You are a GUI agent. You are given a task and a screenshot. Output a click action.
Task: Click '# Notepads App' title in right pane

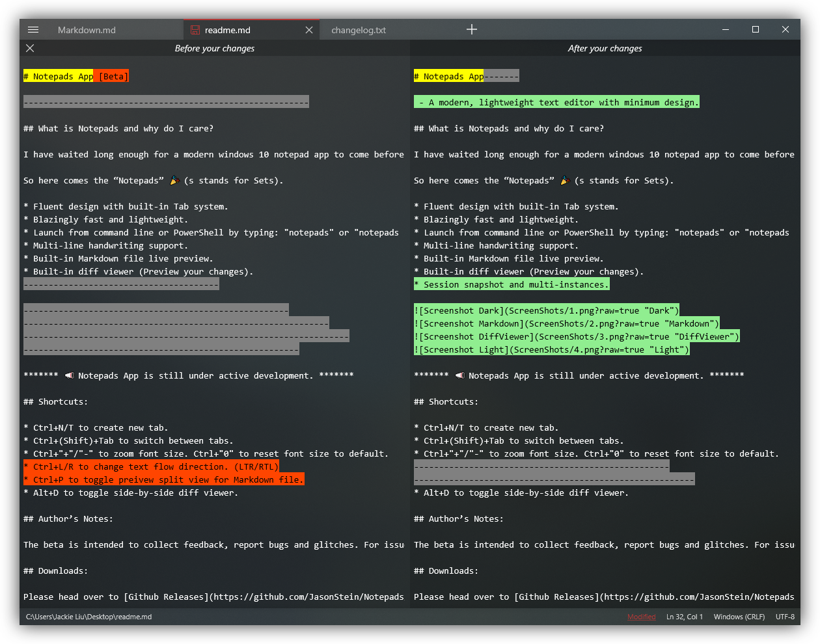coord(449,76)
